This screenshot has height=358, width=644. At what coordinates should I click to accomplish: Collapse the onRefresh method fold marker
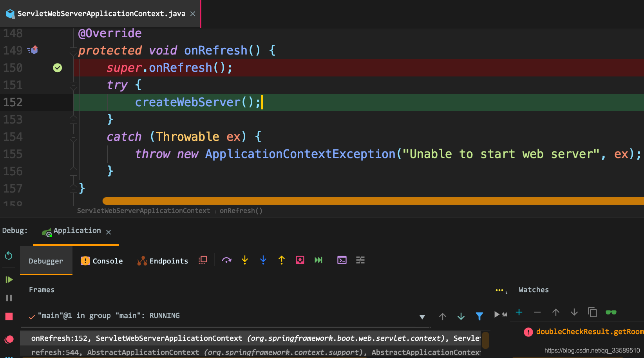pos(73,51)
